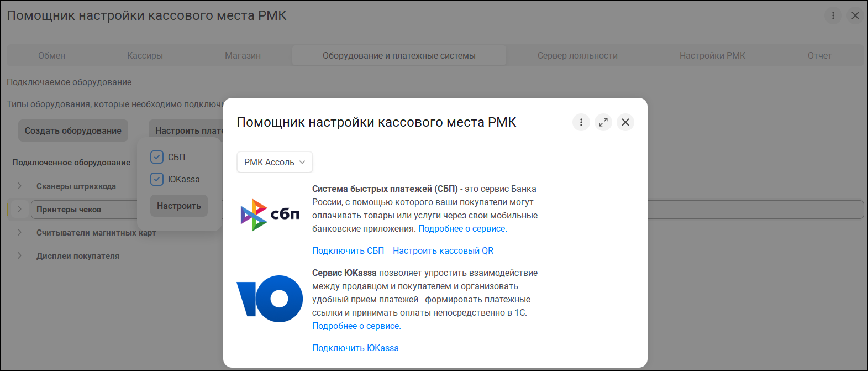Open Настроить кассовый QR link
This screenshot has height=371, width=868.
coord(443,250)
